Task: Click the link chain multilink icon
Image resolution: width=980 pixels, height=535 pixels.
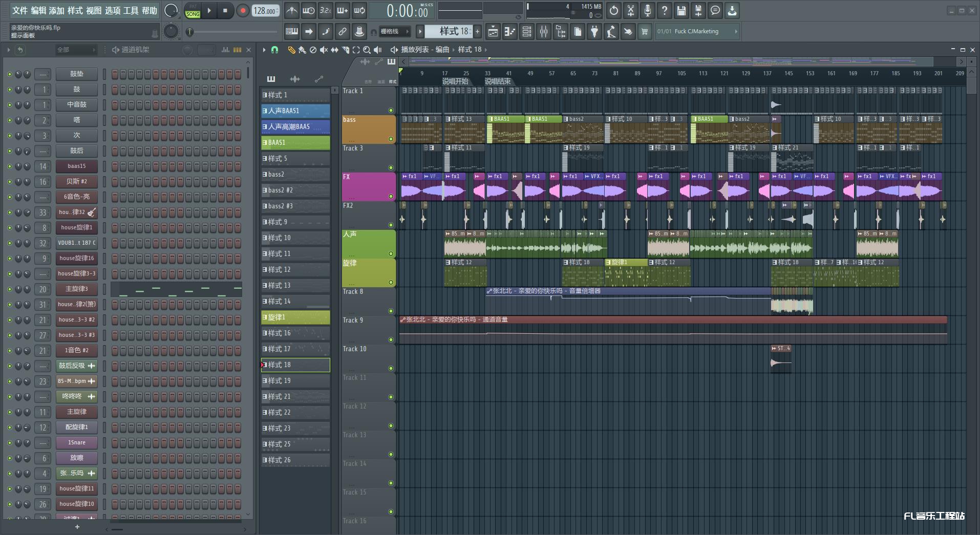Action: pos(343,31)
